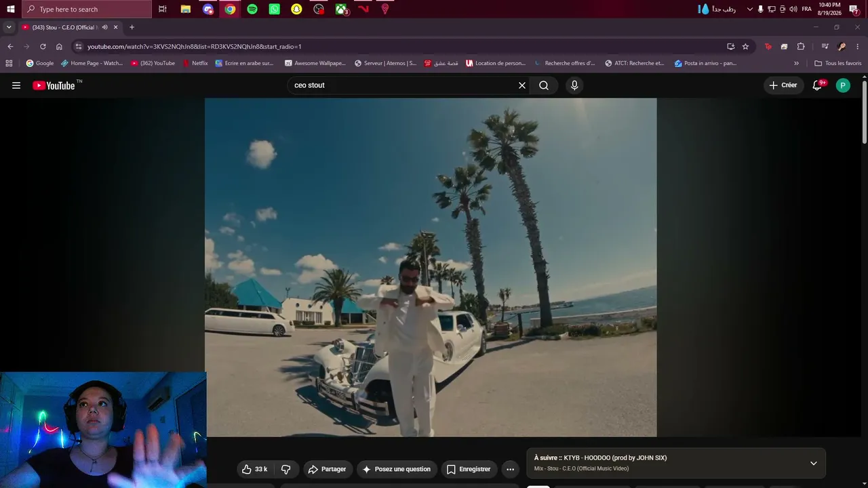Open Netflix bookmark
This screenshot has height=488, width=868.
[195, 63]
